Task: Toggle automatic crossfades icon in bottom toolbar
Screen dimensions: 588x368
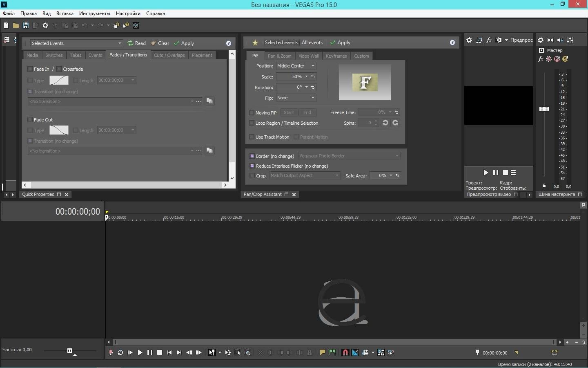Action: [x=355, y=352]
